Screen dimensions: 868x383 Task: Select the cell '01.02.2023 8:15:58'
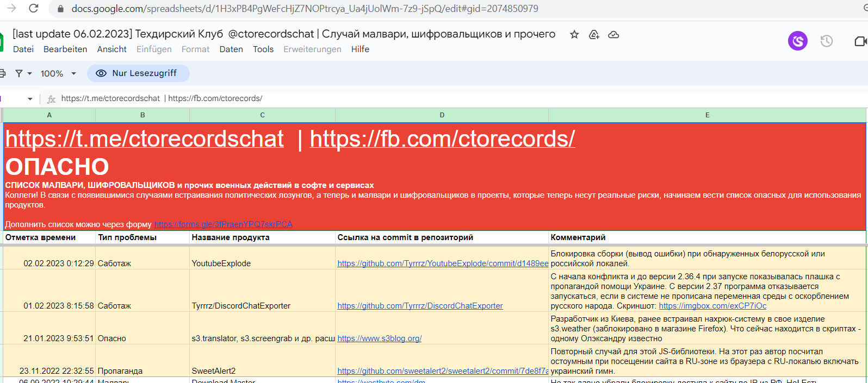tap(49, 291)
